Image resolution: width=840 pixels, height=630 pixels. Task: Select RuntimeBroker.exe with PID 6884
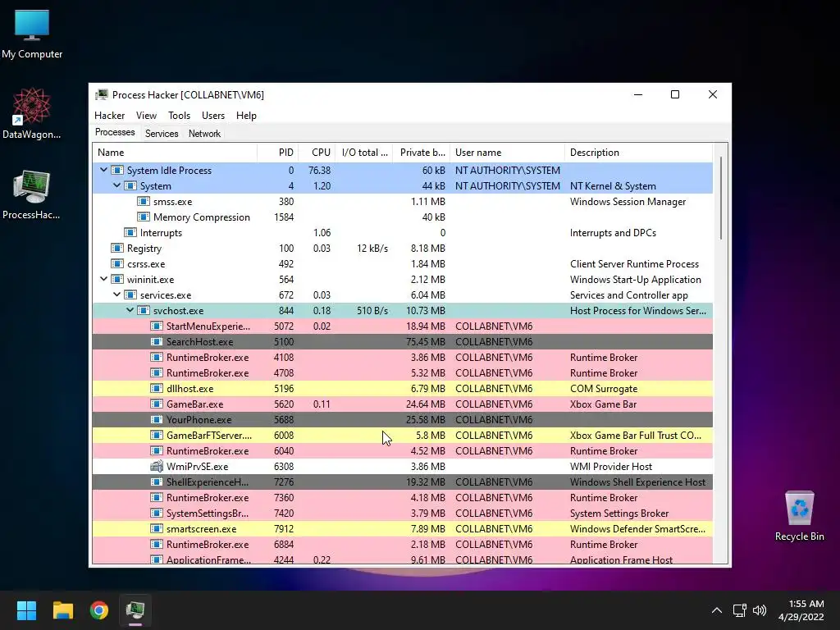pyautogui.click(x=402, y=545)
